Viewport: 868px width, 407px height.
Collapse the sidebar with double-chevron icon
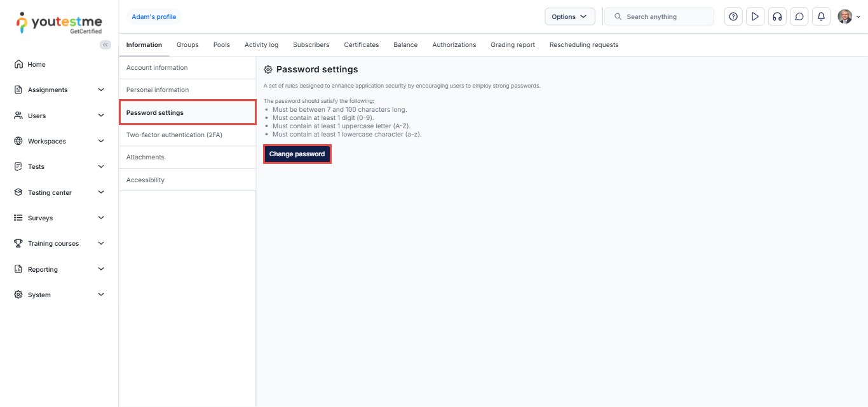click(105, 44)
